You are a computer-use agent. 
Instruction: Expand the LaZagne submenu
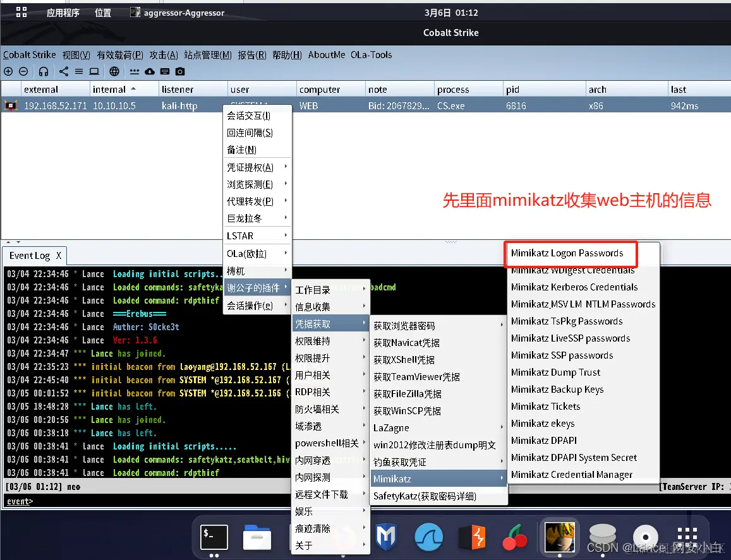point(438,427)
